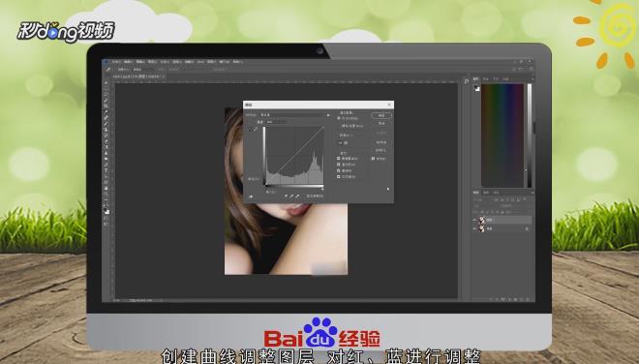639x364 pixels.
Task: Select the Lasso tool
Action: [106, 94]
